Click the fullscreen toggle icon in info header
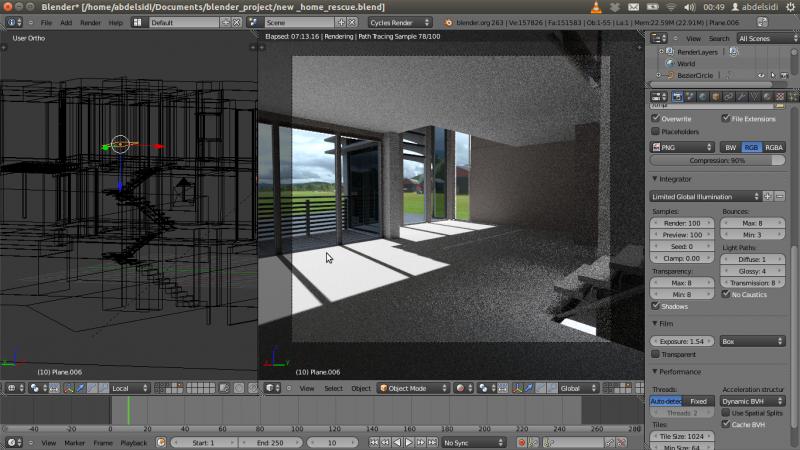Image resolution: width=800 pixels, height=450 pixels. [x=762, y=22]
